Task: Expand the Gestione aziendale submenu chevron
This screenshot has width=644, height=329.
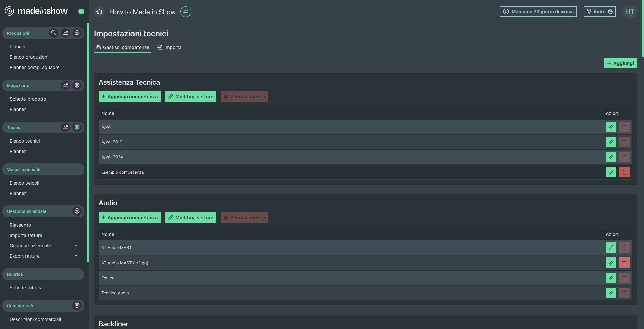Action: 76,246
